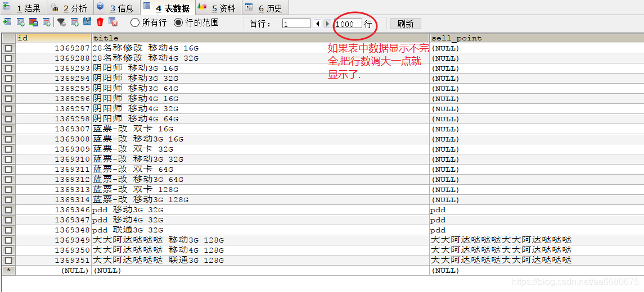Check the checkbox for row 1369307
This screenshot has height=292, width=644.
pos(8,129)
